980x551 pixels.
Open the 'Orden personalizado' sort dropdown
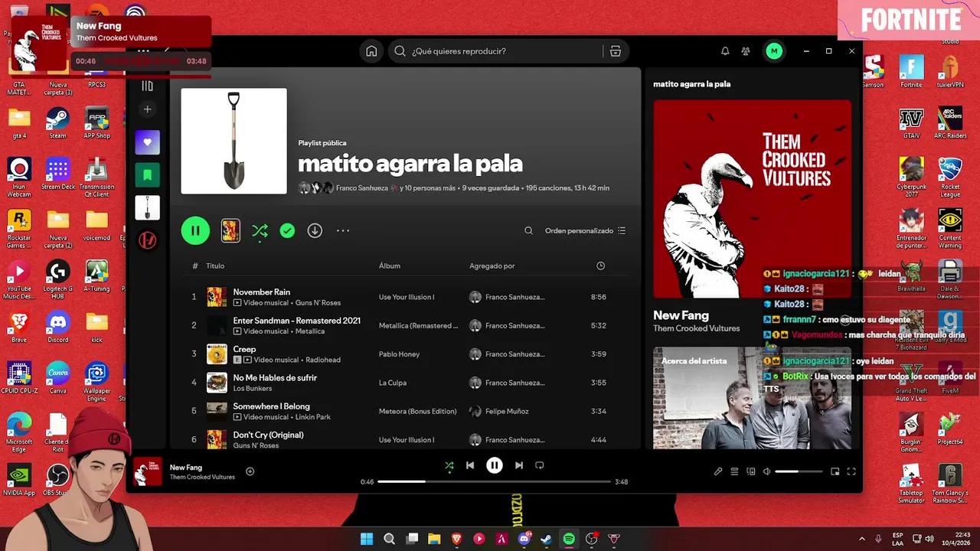pos(585,230)
